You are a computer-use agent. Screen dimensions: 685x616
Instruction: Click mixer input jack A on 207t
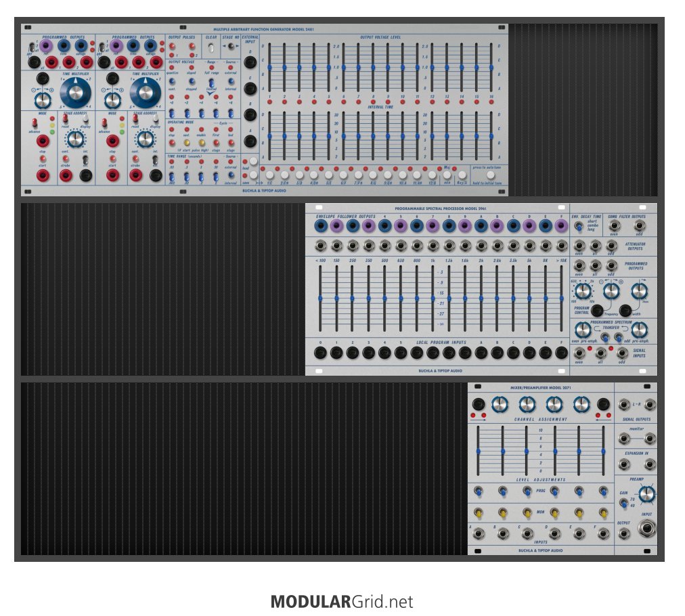click(479, 533)
